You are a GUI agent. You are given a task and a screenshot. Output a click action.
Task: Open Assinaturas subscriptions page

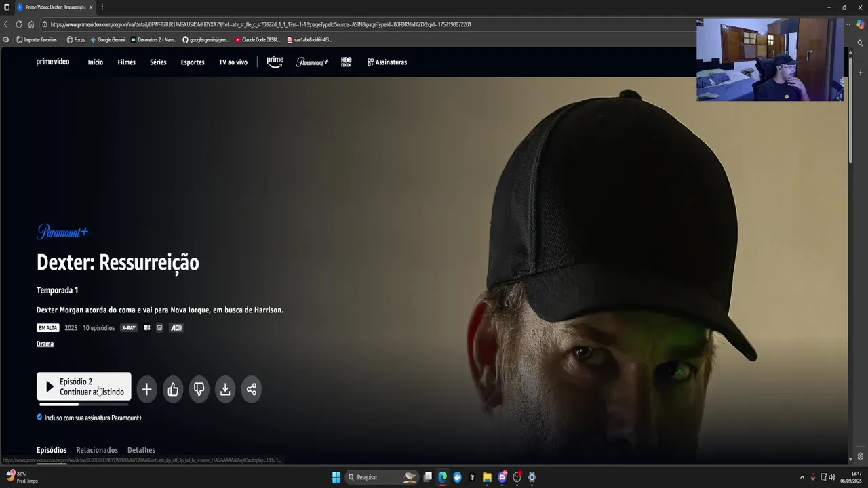click(x=387, y=62)
